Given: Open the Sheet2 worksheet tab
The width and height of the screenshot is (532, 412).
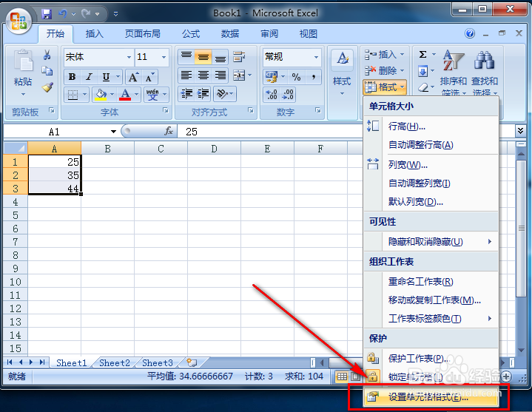Looking at the screenshot, I should (115, 363).
